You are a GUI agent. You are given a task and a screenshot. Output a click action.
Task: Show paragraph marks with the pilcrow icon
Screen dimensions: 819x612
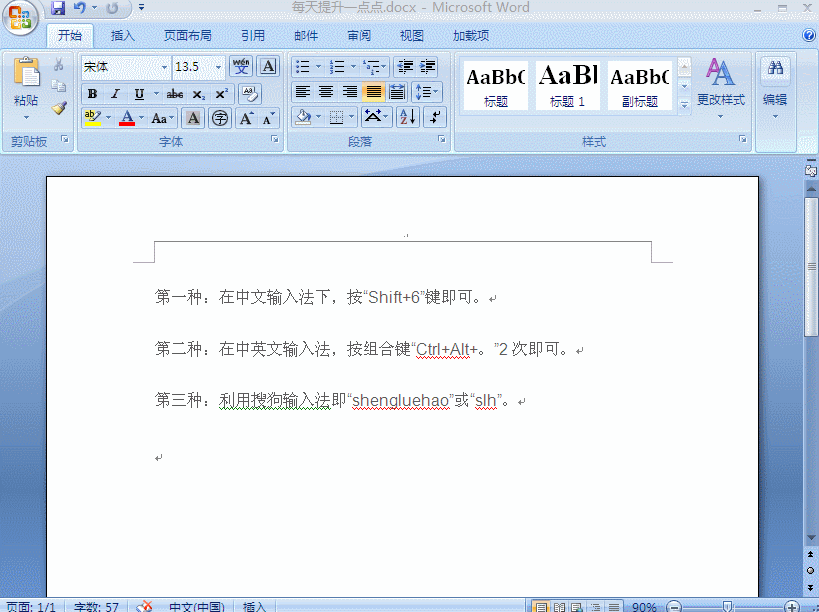pos(433,116)
